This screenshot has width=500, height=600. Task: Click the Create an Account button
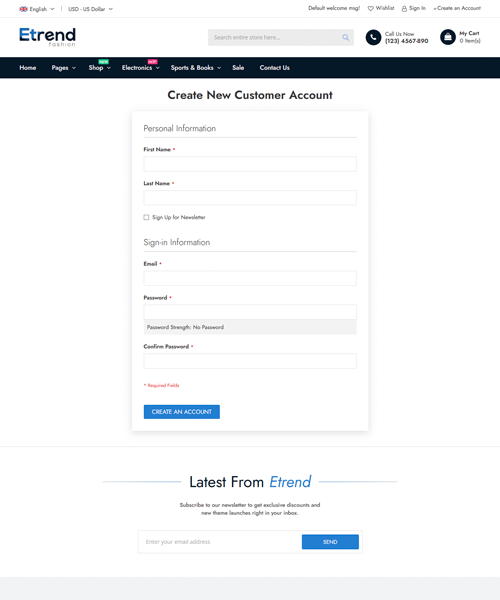coord(182,412)
